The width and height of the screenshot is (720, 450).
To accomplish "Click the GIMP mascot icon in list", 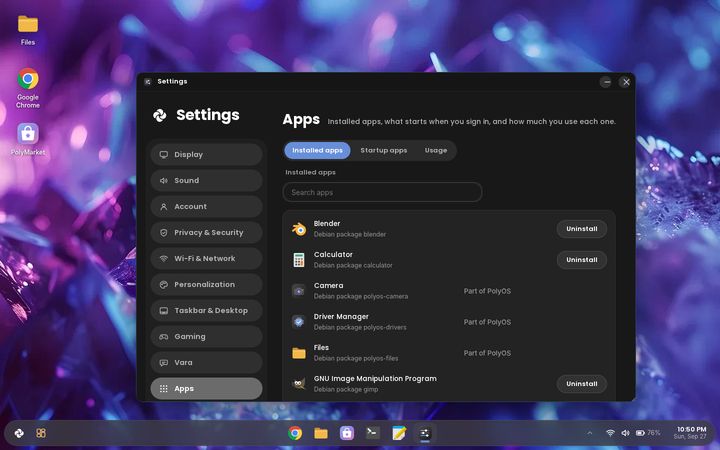I will (x=299, y=384).
